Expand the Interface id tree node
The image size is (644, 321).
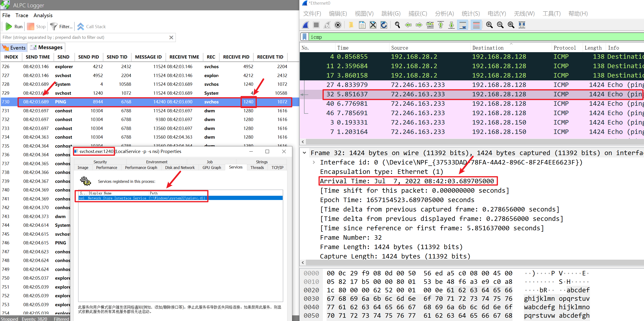click(314, 162)
